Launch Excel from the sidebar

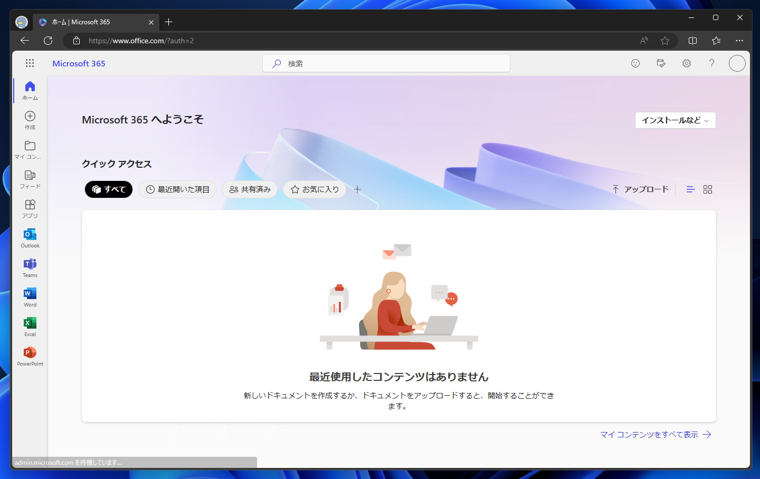tap(30, 327)
